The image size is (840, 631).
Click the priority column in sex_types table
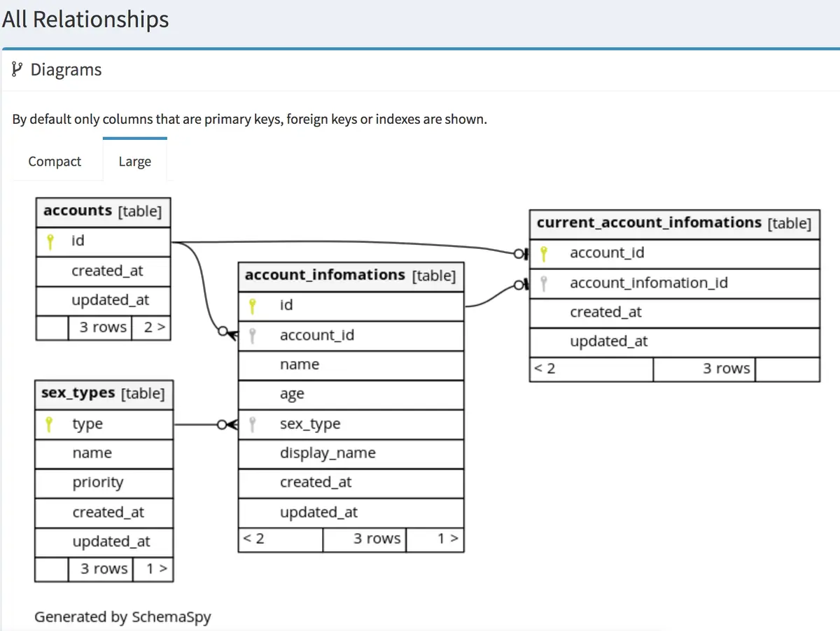point(104,483)
